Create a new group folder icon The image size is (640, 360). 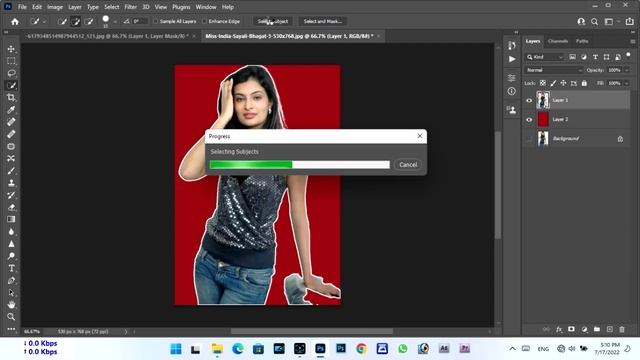pos(597,329)
